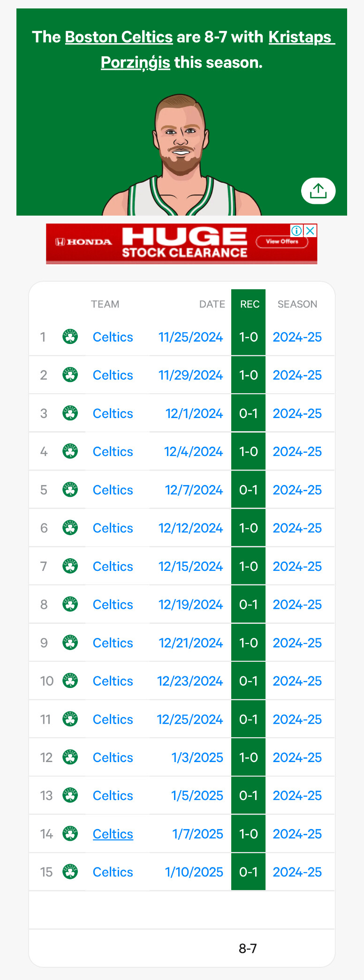Image resolution: width=364 pixels, height=980 pixels.
Task: Click View Offers on the Honda ad
Action: (282, 242)
